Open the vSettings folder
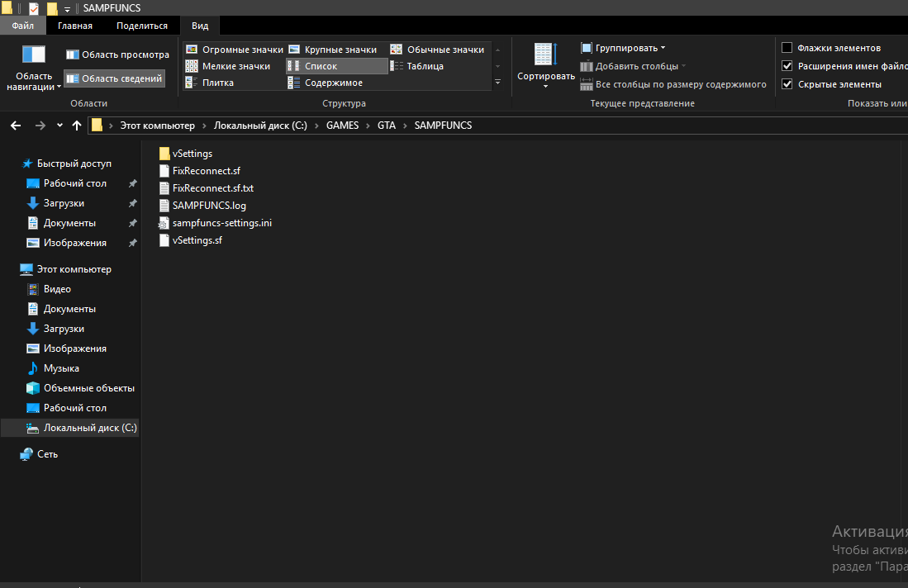The image size is (908, 588). click(x=192, y=154)
